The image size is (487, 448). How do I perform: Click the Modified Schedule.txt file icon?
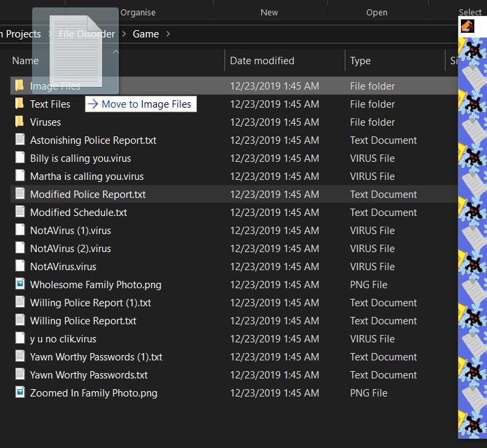[x=20, y=211]
